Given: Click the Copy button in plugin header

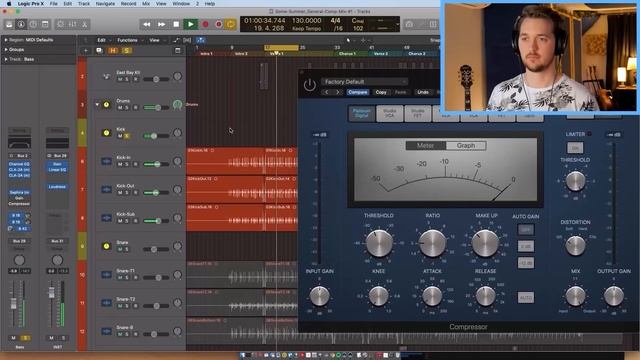Looking at the screenshot, I should [381, 92].
